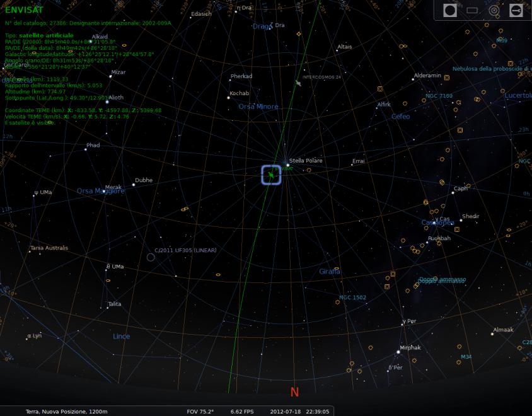The image size is (532, 416).
Task: Click the 6.62 FPS status value
Action: coord(242,412)
